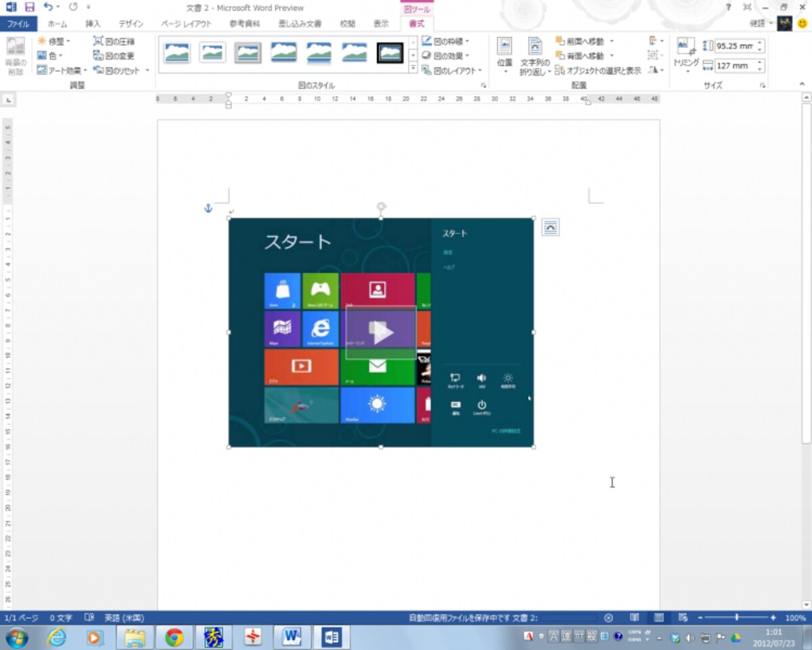The width and height of the screenshot is (812, 650).
Task: Open Google Chrome from the taskbar
Action: click(174, 637)
